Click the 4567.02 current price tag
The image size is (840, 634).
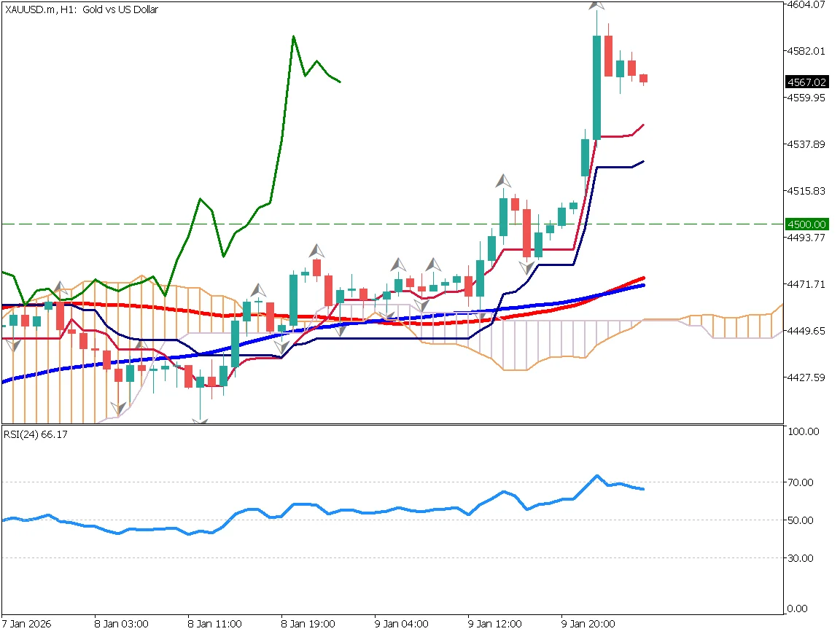(806, 82)
